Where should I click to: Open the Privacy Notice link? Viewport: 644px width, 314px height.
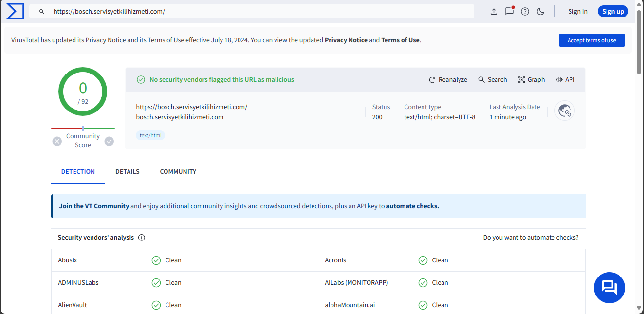346,40
